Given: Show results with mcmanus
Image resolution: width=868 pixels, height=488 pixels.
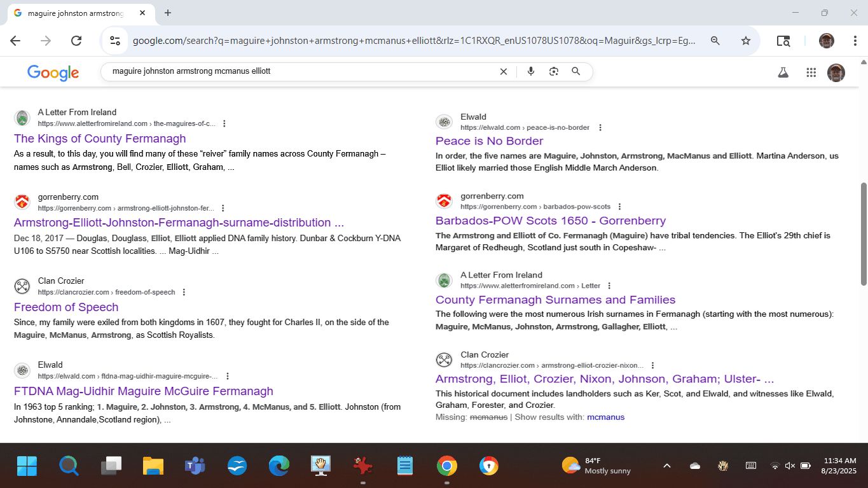Looking at the screenshot, I should pyautogui.click(x=605, y=417).
